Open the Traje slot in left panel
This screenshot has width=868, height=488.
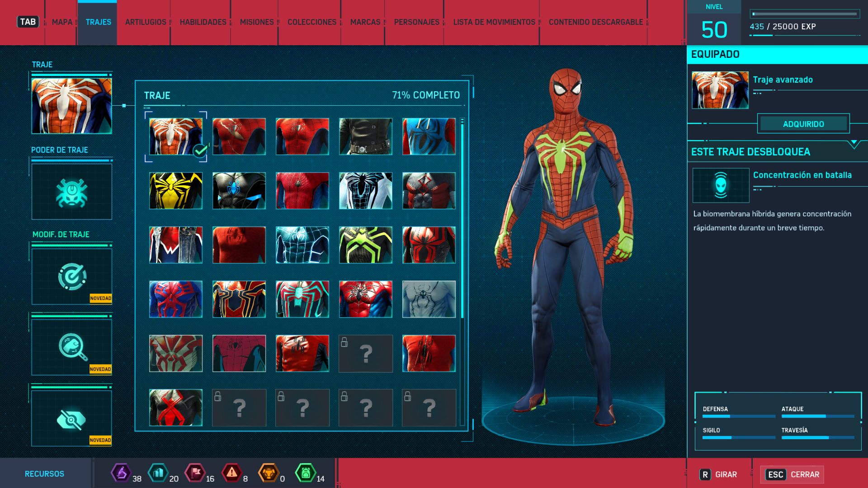pyautogui.click(x=71, y=106)
